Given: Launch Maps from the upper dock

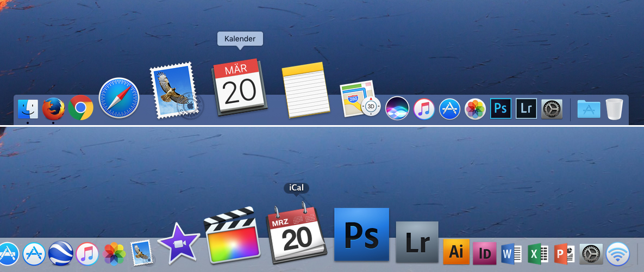Looking at the screenshot, I should coord(360,98).
